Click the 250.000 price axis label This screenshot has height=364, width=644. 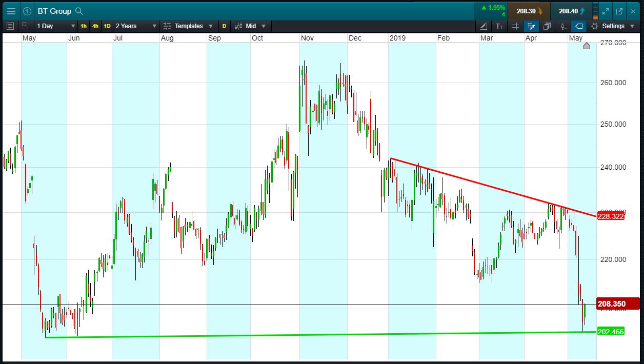point(613,124)
